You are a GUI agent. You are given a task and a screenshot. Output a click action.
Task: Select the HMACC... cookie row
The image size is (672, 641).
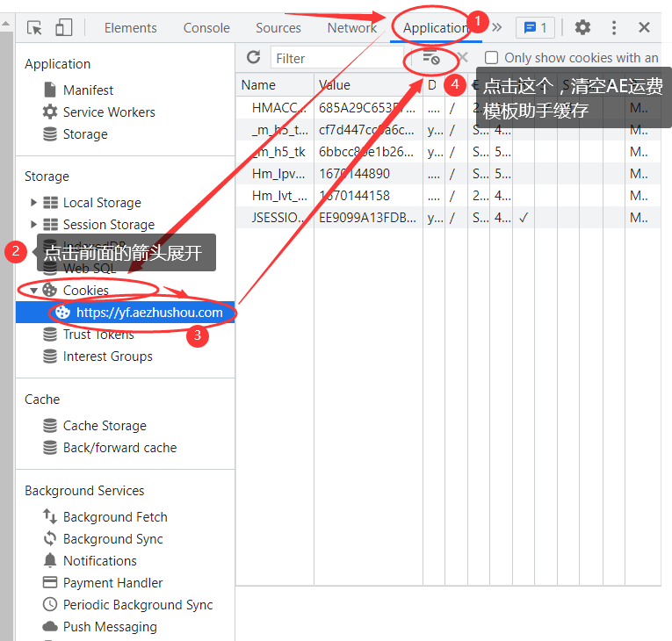coord(448,107)
